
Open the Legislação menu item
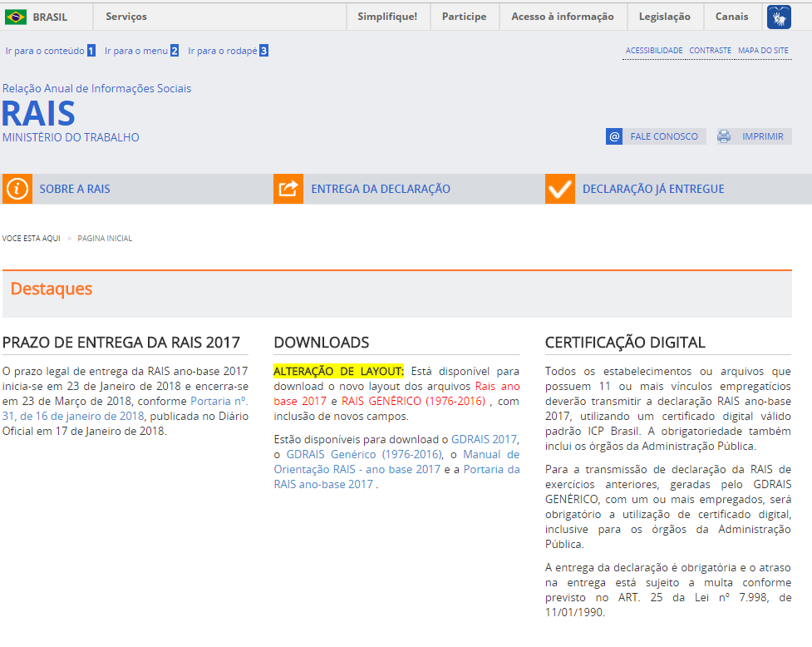664,17
